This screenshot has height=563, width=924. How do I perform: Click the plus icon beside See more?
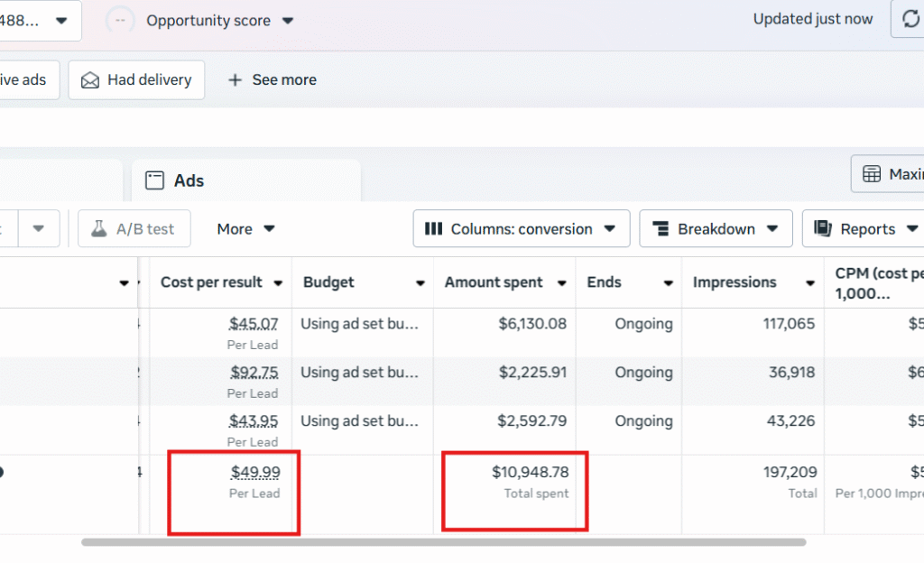[236, 80]
